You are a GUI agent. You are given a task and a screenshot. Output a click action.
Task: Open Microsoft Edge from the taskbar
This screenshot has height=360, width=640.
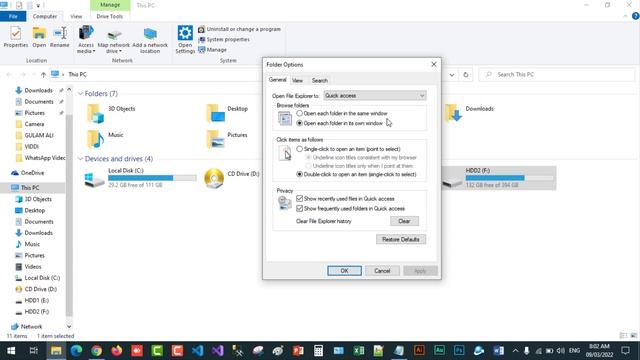pyautogui.click(x=76, y=351)
